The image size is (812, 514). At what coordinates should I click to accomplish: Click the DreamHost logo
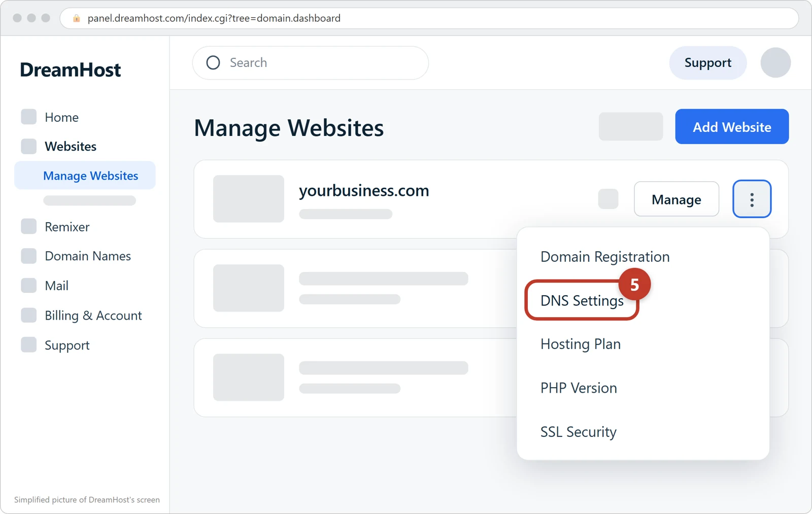[71, 70]
